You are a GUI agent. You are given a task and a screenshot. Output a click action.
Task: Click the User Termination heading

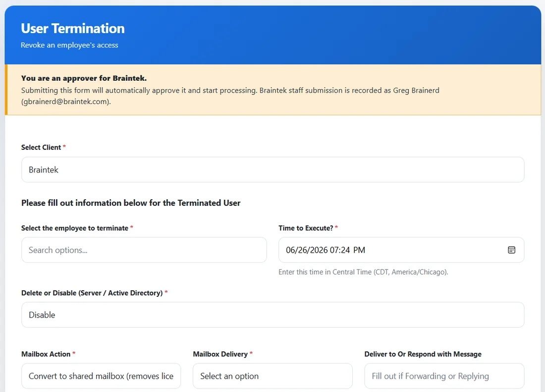point(73,29)
